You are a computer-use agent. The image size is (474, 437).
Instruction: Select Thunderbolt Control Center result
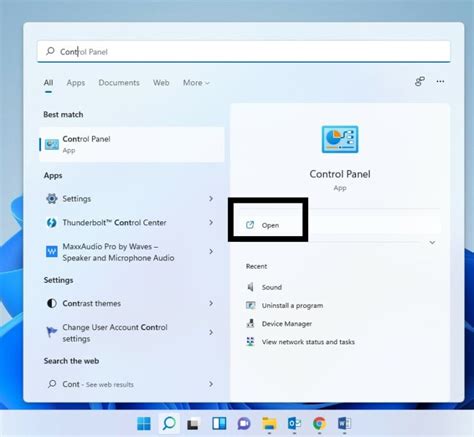click(132, 223)
